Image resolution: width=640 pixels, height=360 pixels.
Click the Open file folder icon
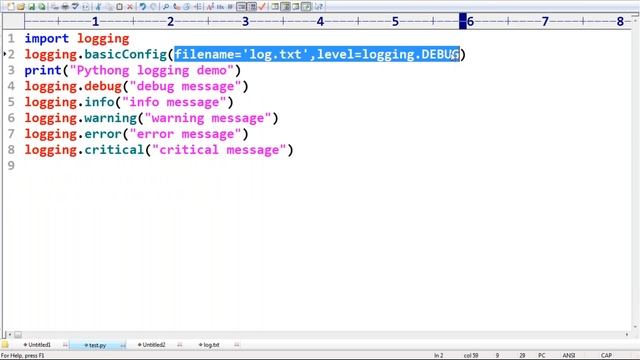[21, 7]
